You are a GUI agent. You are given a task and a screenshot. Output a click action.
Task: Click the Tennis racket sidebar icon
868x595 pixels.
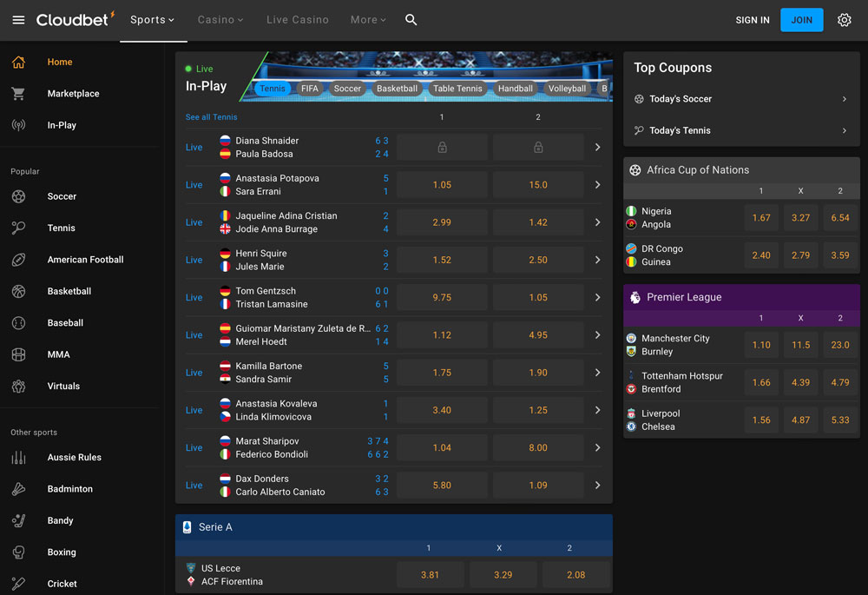pyautogui.click(x=18, y=228)
